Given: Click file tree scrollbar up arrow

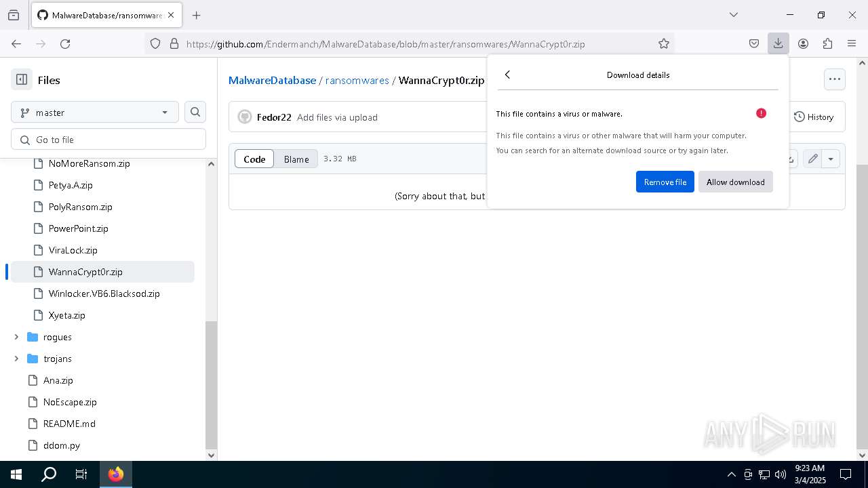Looking at the screenshot, I should (211, 163).
